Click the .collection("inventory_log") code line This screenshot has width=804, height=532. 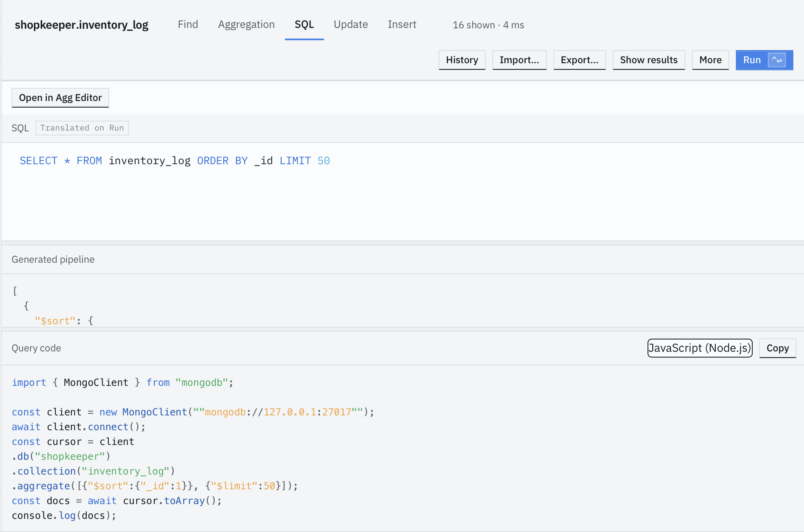(93, 471)
